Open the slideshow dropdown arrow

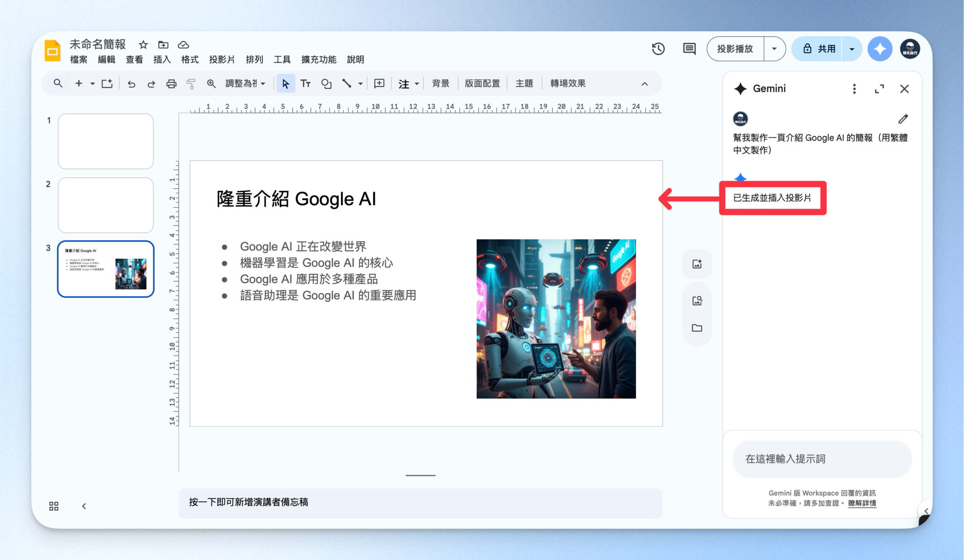coord(774,49)
